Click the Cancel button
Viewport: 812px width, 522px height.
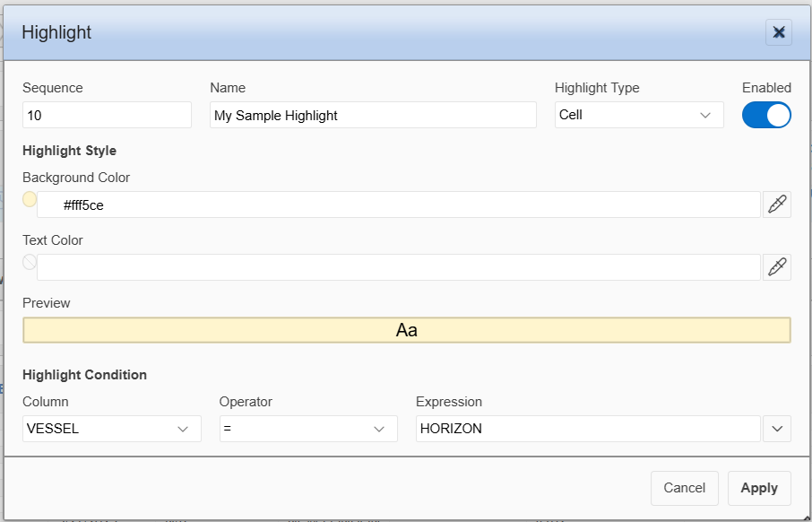point(685,488)
